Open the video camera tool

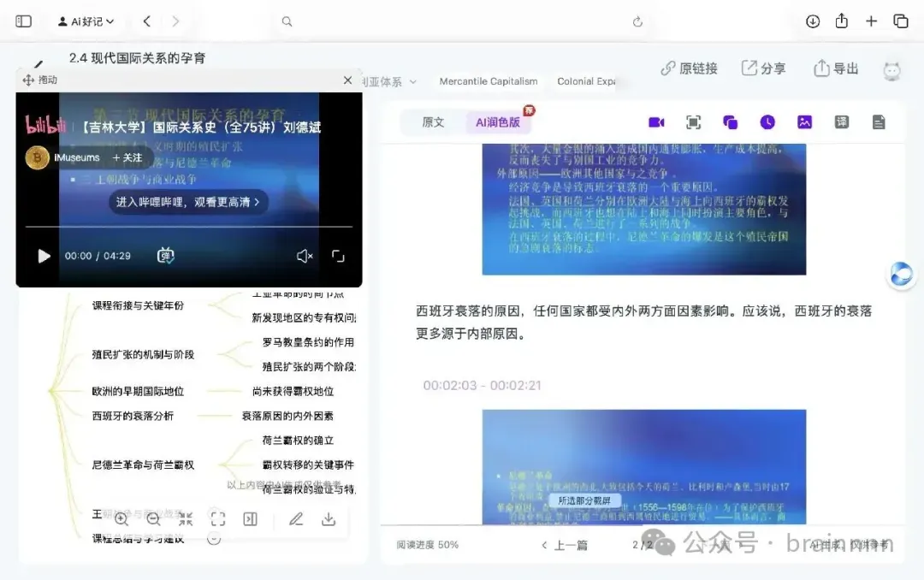[x=656, y=122]
